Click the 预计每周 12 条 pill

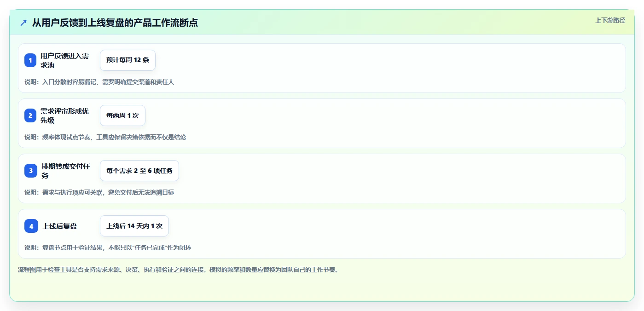click(x=128, y=60)
